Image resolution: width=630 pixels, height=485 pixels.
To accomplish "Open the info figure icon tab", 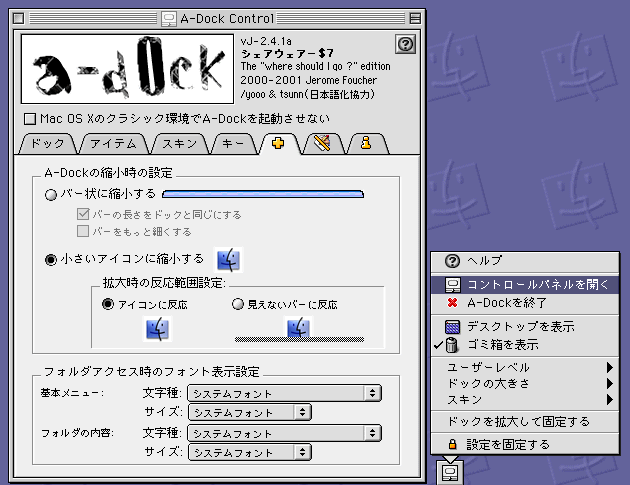I will [366, 143].
